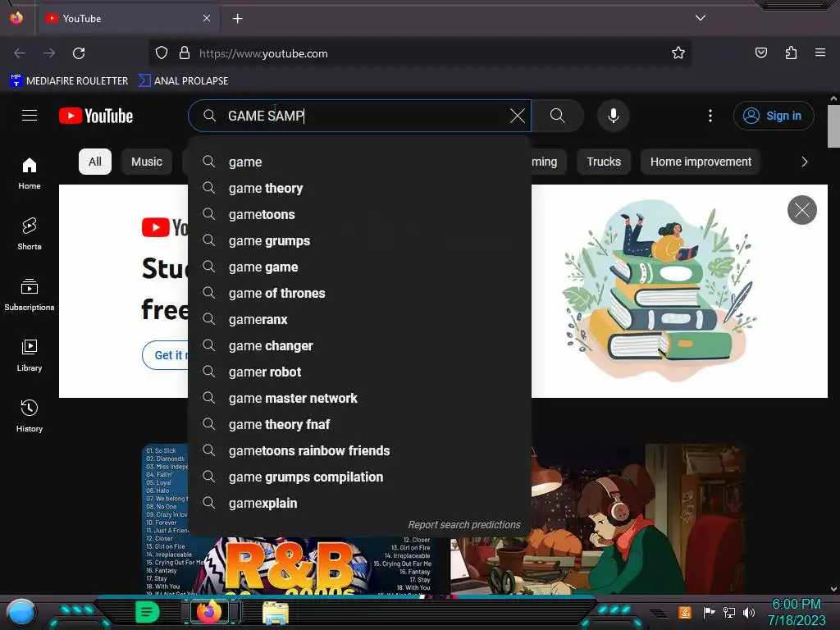840x630 pixels.
Task: List all tabs dropdown arrow
Action: coord(701,18)
